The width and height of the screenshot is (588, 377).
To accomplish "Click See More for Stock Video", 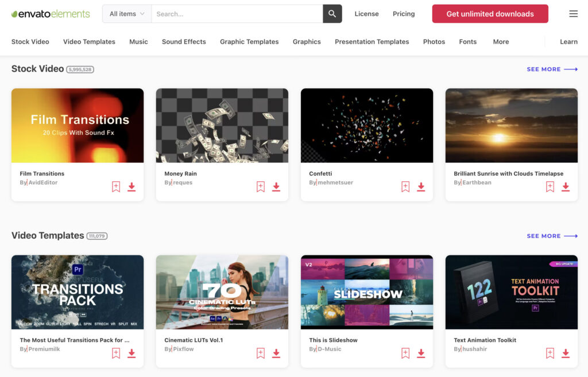I will pos(552,69).
